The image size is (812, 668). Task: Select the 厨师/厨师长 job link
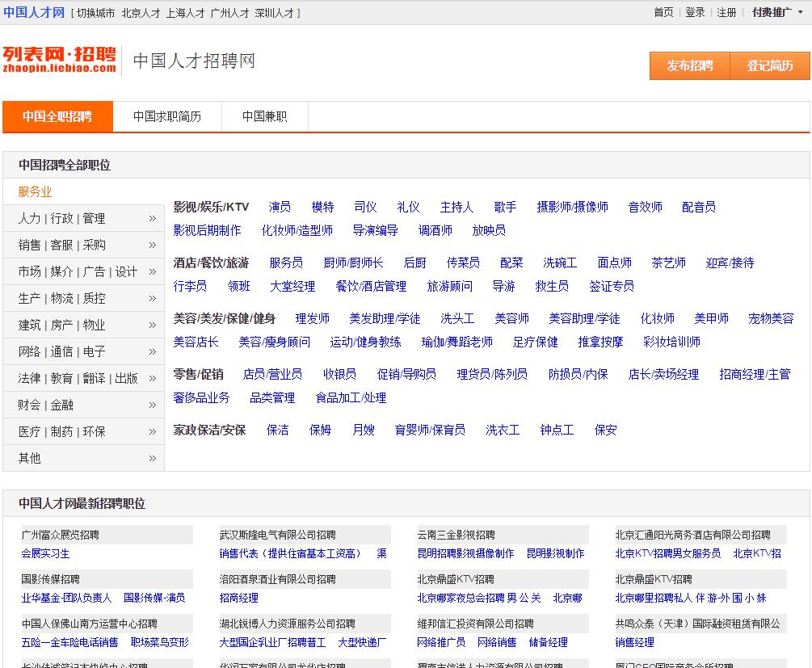(353, 263)
